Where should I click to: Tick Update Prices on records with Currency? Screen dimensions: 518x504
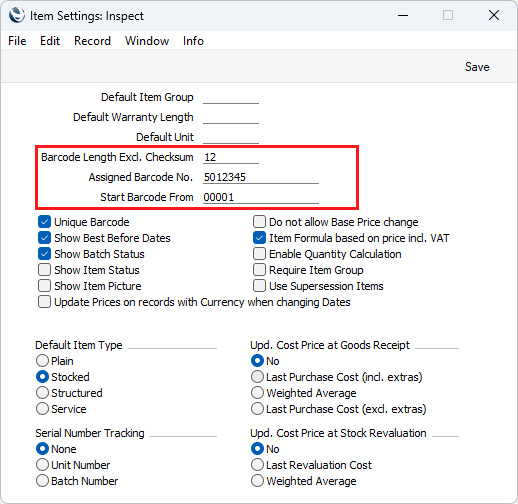point(44,302)
